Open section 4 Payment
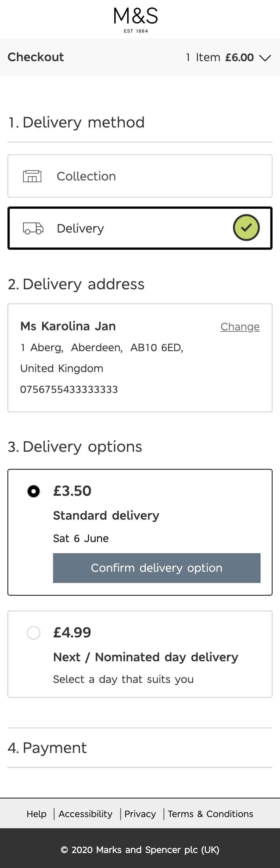Screen dimensions: 280x868 (47, 747)
